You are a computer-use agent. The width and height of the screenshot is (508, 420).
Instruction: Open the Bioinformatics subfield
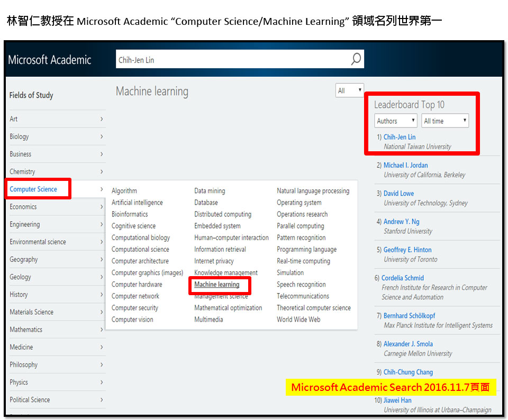(130, 214)
